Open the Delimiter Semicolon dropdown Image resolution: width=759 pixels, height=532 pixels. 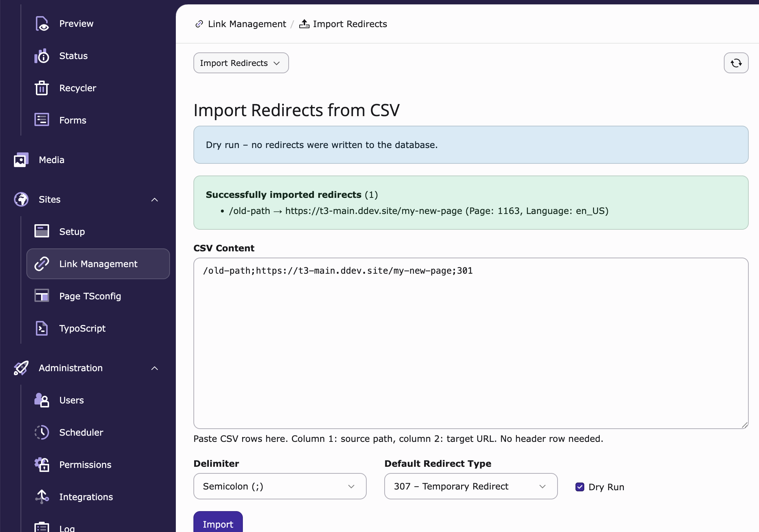click(280, 486)
